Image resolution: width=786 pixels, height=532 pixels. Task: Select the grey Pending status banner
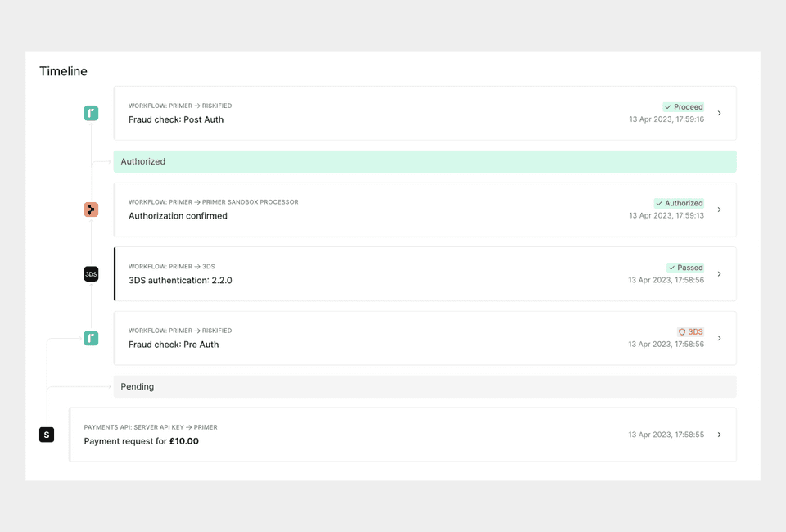[x=425, y=386]
